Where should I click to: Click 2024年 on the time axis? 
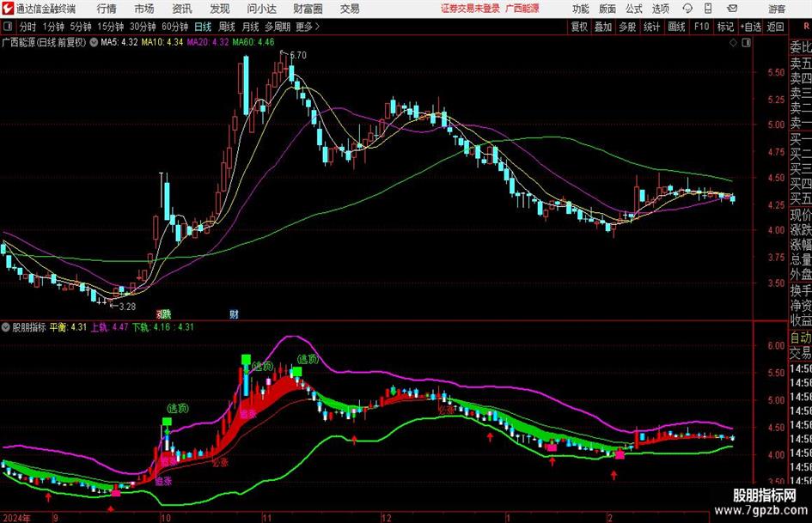pyautogui.click(x=17, y=518)
